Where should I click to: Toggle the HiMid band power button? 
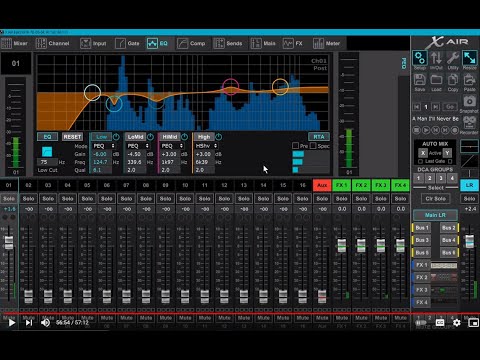pos(184,137)
